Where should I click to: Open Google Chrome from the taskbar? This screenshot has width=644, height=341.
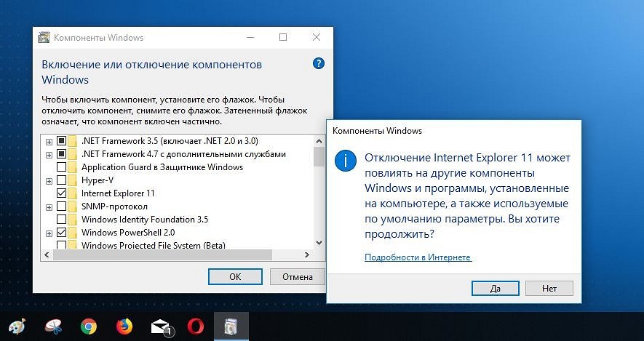point(89,327)
